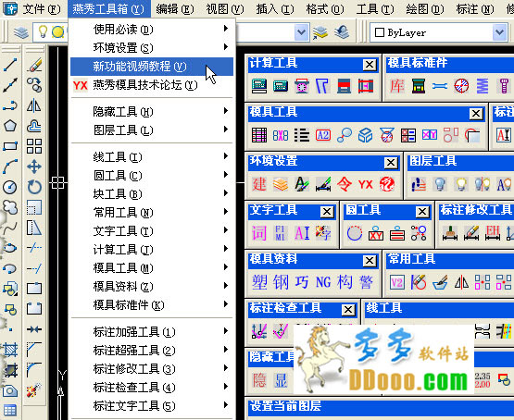Screen dimensions: 514x420
Task: Toggle the layer on/off lightbulb icon
Action: pyautogui.click(x=43, y=31)
